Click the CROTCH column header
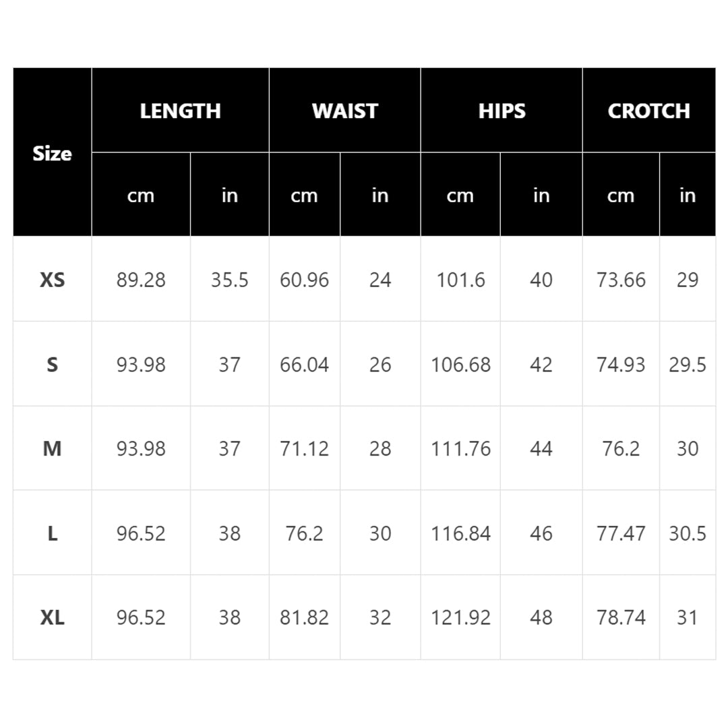728x728 pixels. [x=648, y=111]
